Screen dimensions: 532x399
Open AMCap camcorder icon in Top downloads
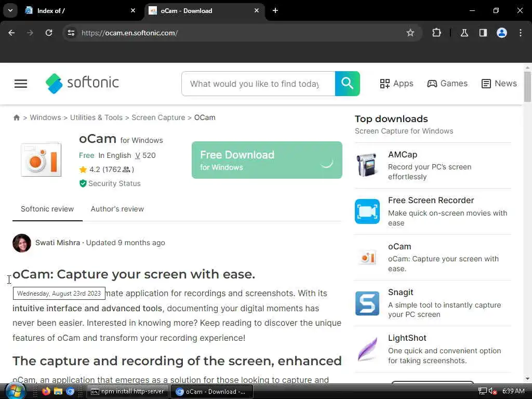(x=367, y=165)
